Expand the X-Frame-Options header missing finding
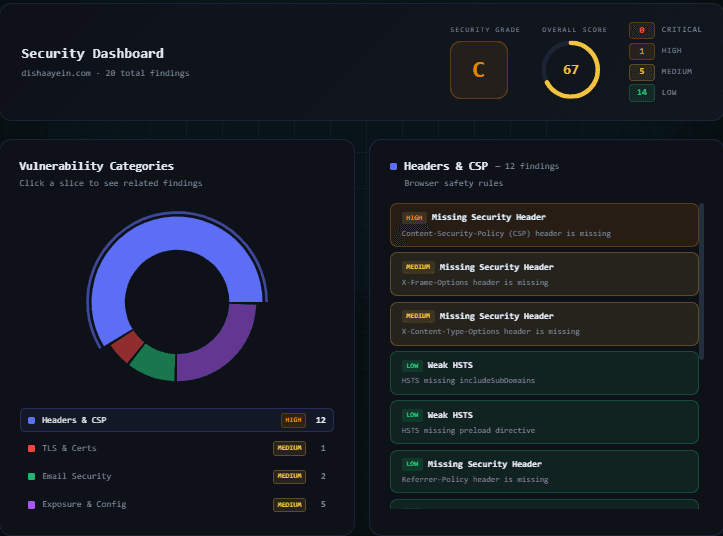This screenshot has width=723, height=536. pyautogui.click(x=544, y=274)
